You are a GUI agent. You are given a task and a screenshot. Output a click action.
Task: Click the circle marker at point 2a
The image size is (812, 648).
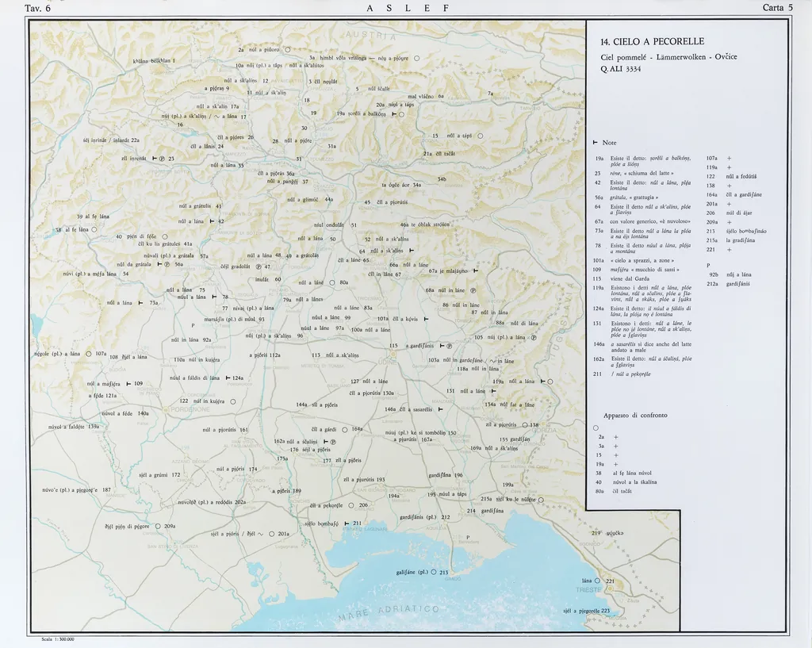point(287,49)
